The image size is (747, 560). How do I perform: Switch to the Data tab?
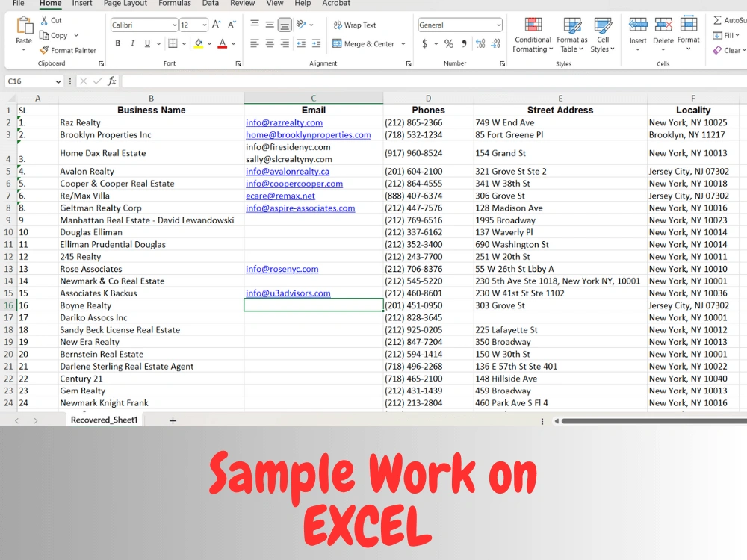click(x=210, y=3)
